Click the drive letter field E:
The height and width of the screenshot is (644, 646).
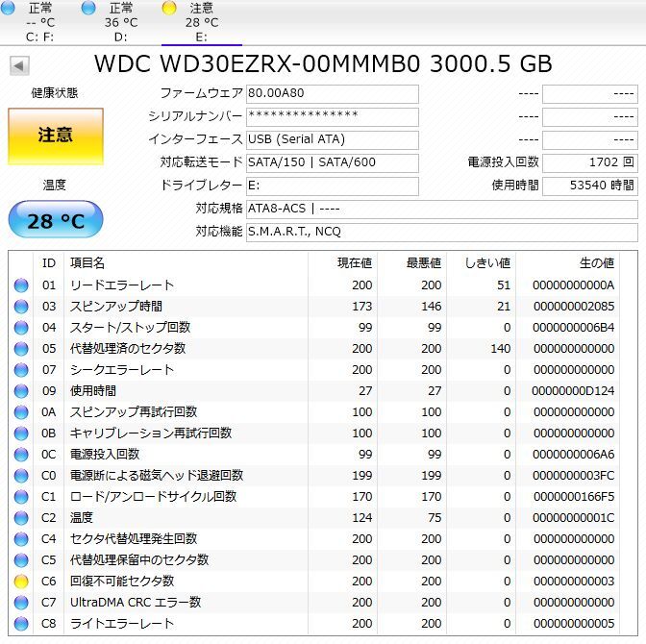(x=332, y=186)
